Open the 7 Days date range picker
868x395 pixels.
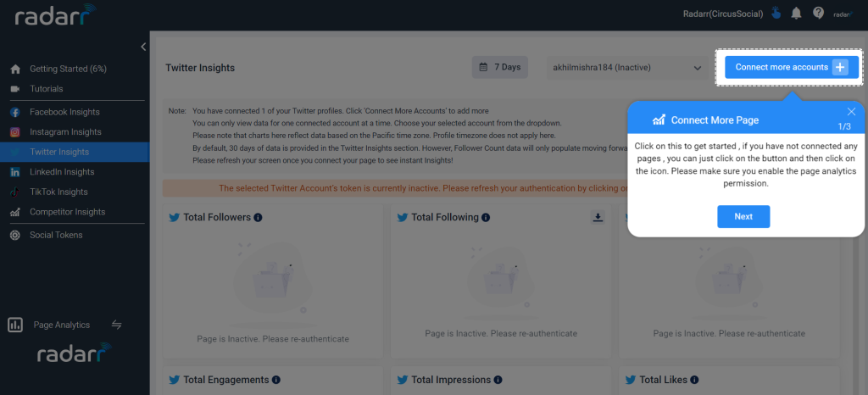500,67
